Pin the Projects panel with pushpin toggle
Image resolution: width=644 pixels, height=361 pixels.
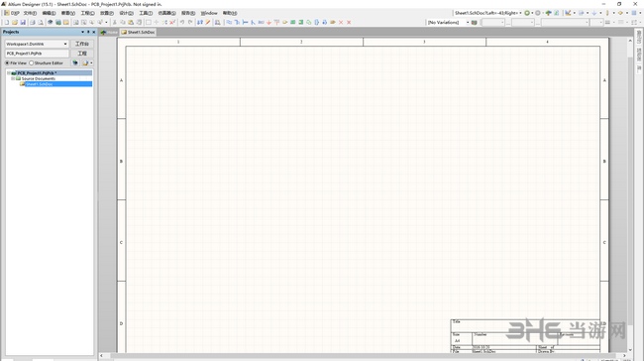88,32
